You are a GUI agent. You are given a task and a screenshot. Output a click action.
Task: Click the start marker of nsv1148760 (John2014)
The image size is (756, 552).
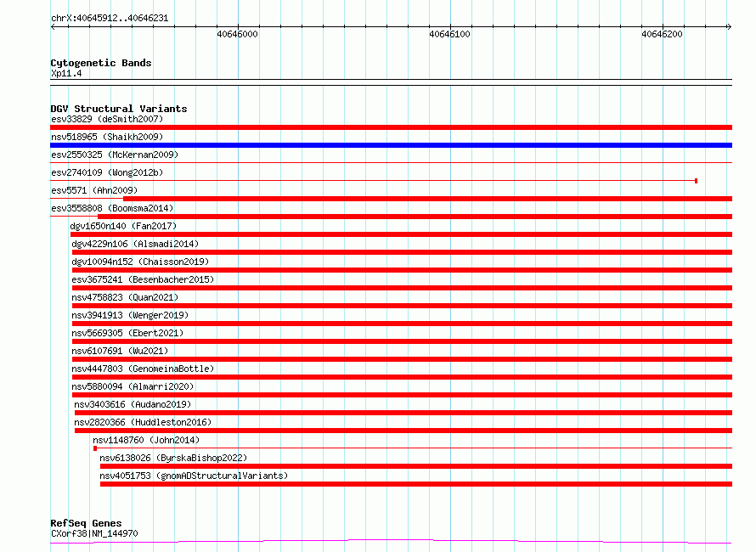(x=95, y=448)
